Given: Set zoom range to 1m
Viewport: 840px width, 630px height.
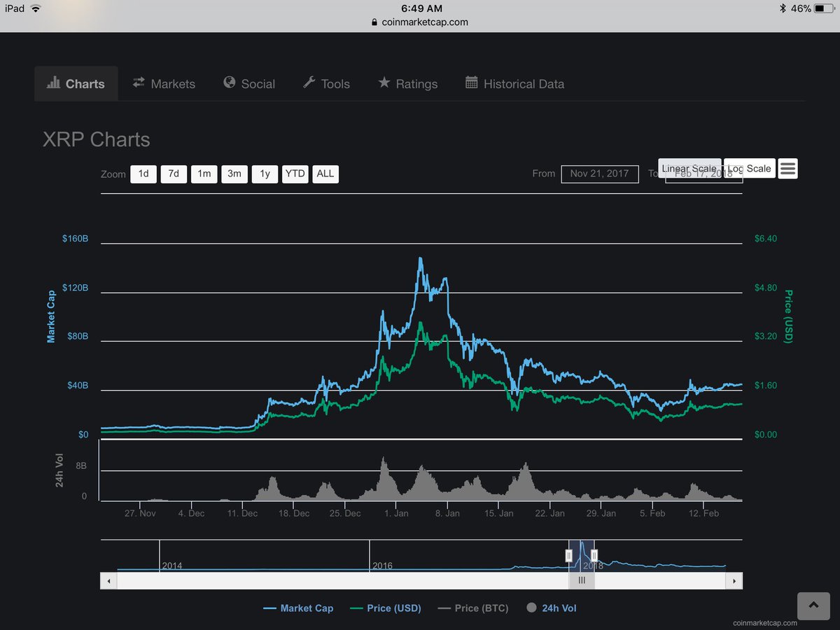Looking at the screenshot, I should click(204, 174).
